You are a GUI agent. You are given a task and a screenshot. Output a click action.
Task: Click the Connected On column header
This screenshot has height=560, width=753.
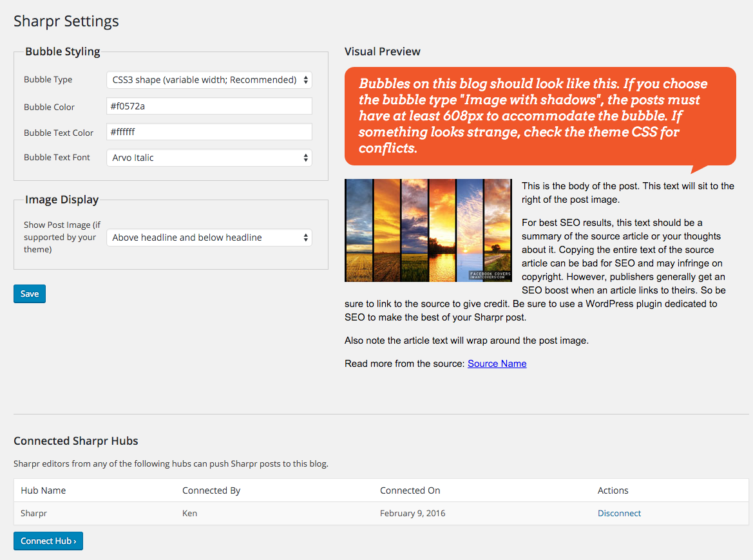coord(410,490)
